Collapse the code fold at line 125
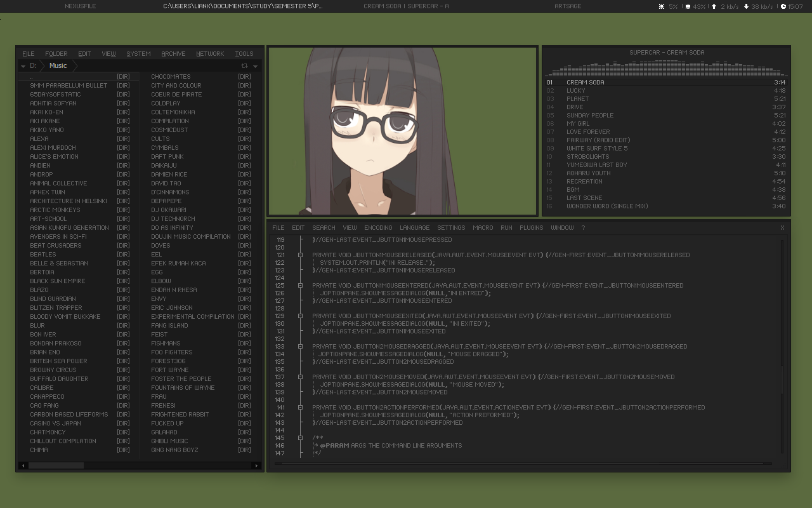Viewport: 812px width, 508px height. 300,285
